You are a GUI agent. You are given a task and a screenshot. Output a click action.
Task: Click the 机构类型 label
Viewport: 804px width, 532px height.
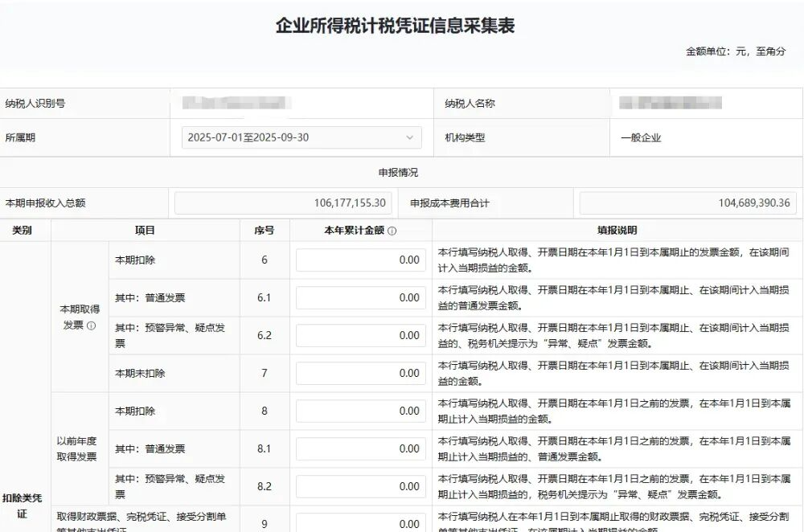[465, 137]
